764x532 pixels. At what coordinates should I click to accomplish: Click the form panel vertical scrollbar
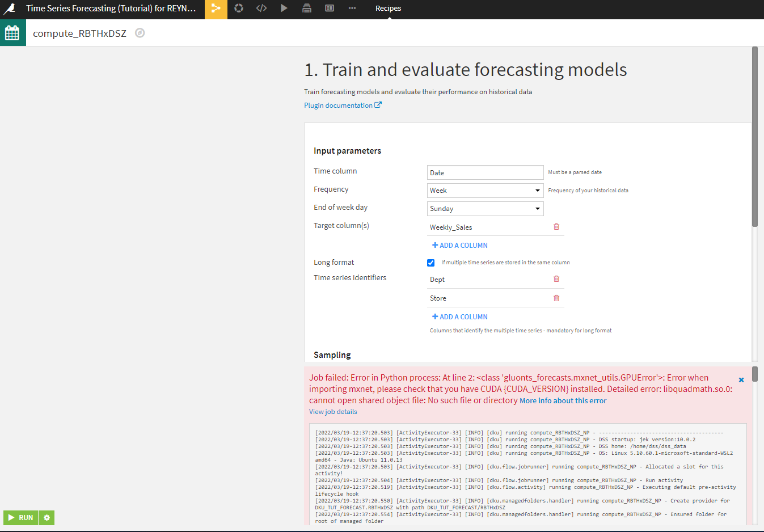click(x=755, y=136)
